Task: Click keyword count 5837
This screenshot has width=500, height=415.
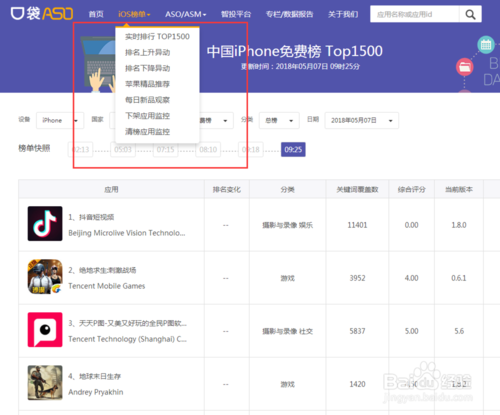Action: click(x=357, y=331)
